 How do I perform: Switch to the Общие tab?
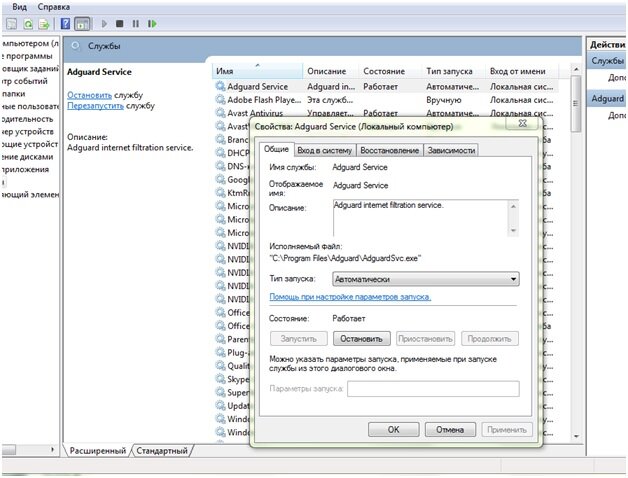(276, 149)
